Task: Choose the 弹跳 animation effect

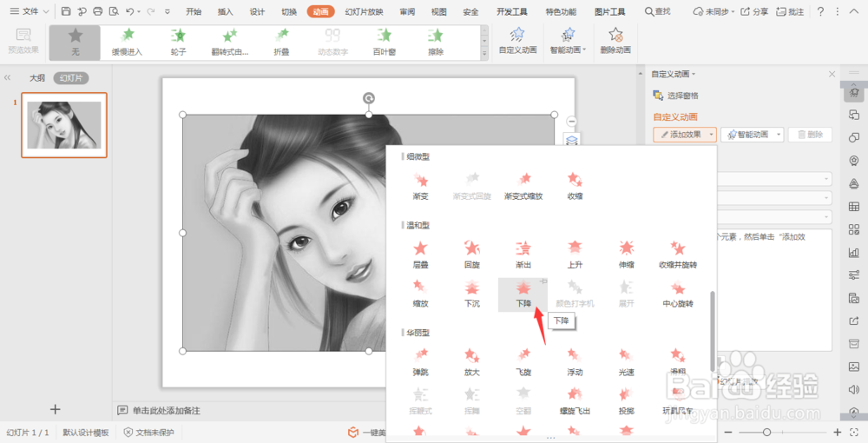Action: [x=421, y=361]
